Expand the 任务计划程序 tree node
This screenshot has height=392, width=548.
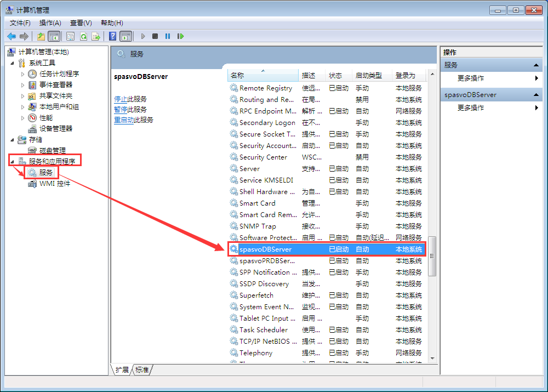[x=23, y=74]
